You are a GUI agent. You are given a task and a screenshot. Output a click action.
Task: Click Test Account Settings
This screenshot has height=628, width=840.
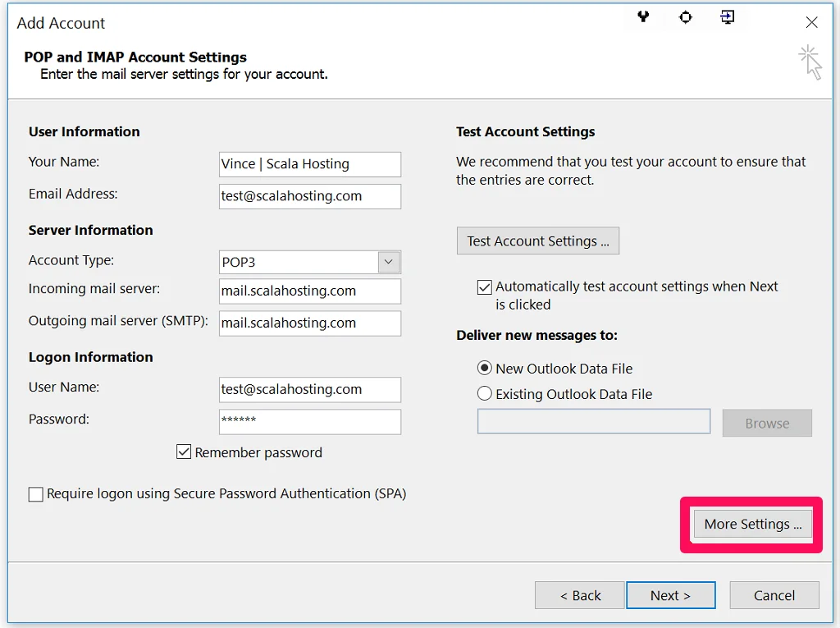(x=537, y=241)
